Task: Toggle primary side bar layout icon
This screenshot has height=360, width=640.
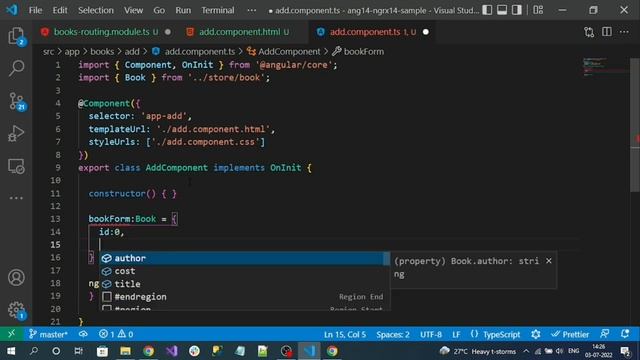Action: tap(487, 10)
